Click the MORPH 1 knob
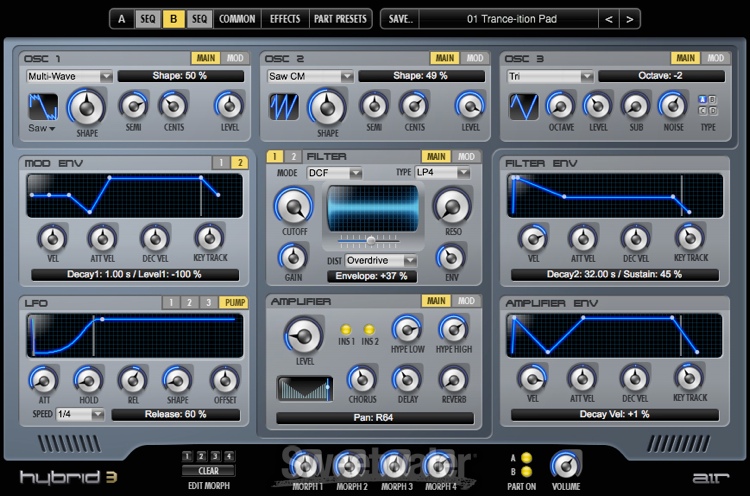 (307, 466)
